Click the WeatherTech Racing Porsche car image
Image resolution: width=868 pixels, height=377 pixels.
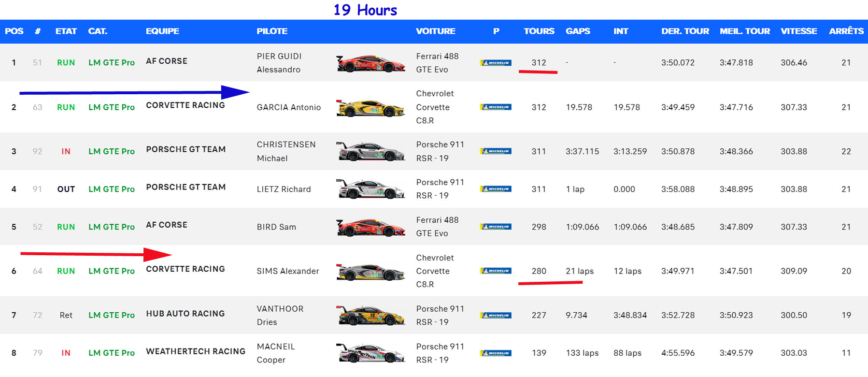370,353
